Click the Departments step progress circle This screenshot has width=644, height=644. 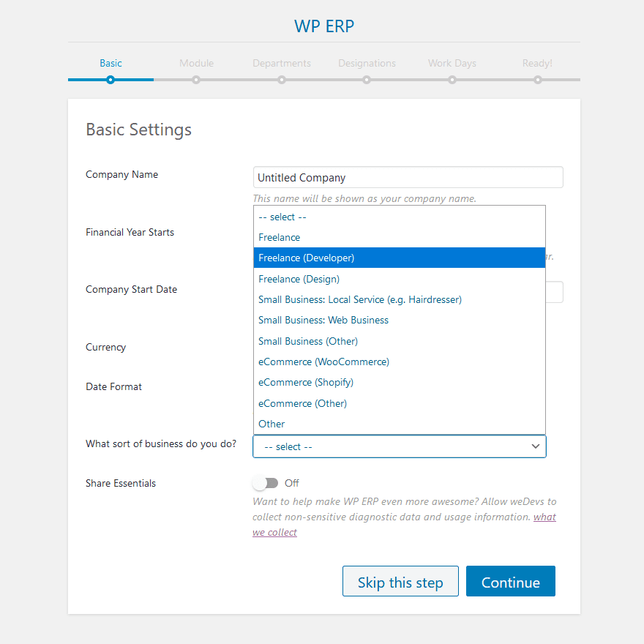(281, 79)
